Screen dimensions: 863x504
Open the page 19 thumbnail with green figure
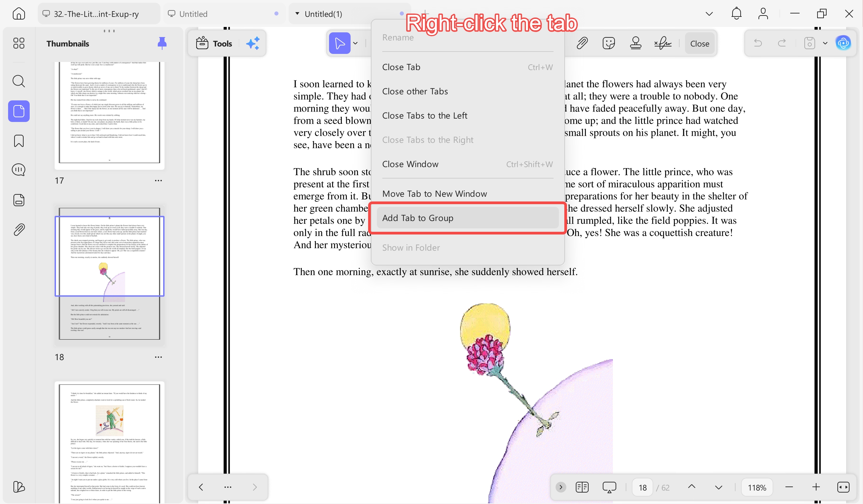click(109, 443)
